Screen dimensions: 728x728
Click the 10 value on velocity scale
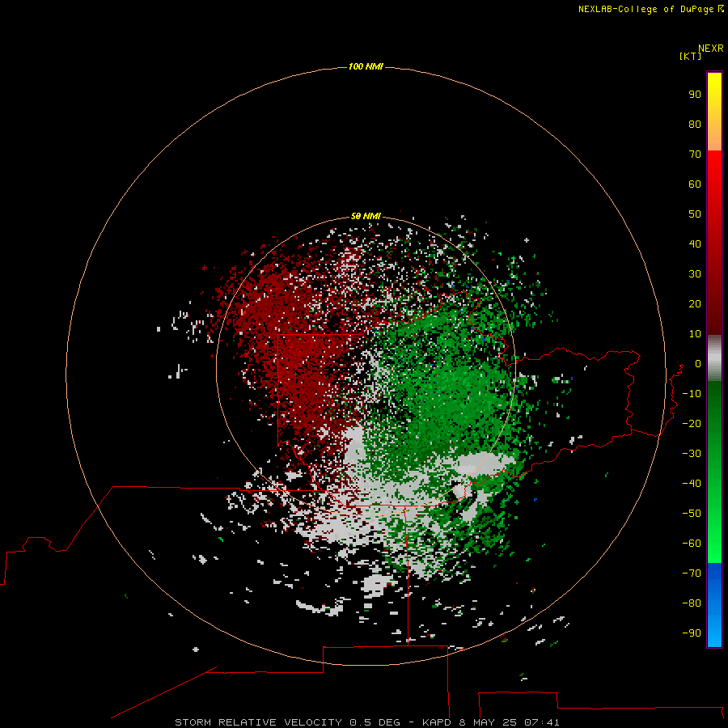pos(695,334)
